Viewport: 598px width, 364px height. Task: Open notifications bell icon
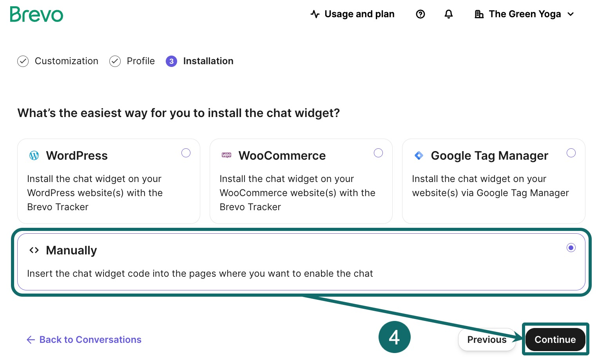point(449,14)
